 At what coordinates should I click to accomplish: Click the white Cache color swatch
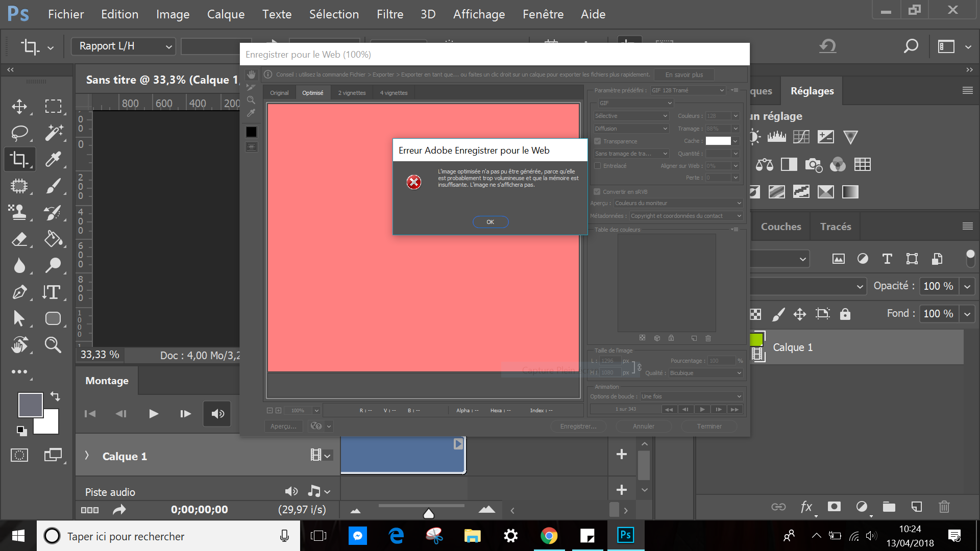click(718, 141)
